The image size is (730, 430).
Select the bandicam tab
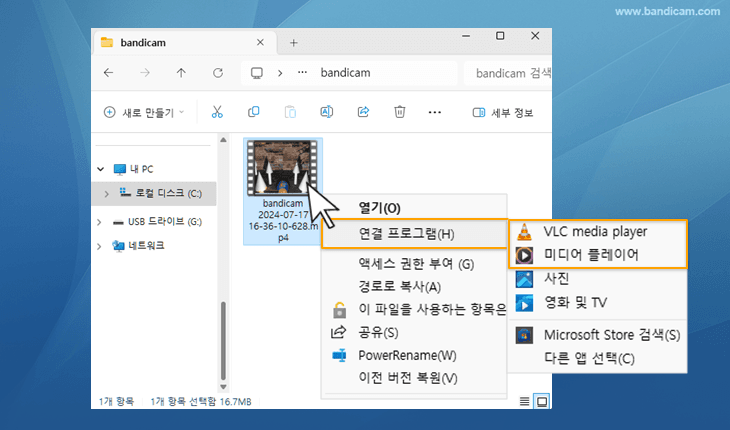(x=184, y=43)
